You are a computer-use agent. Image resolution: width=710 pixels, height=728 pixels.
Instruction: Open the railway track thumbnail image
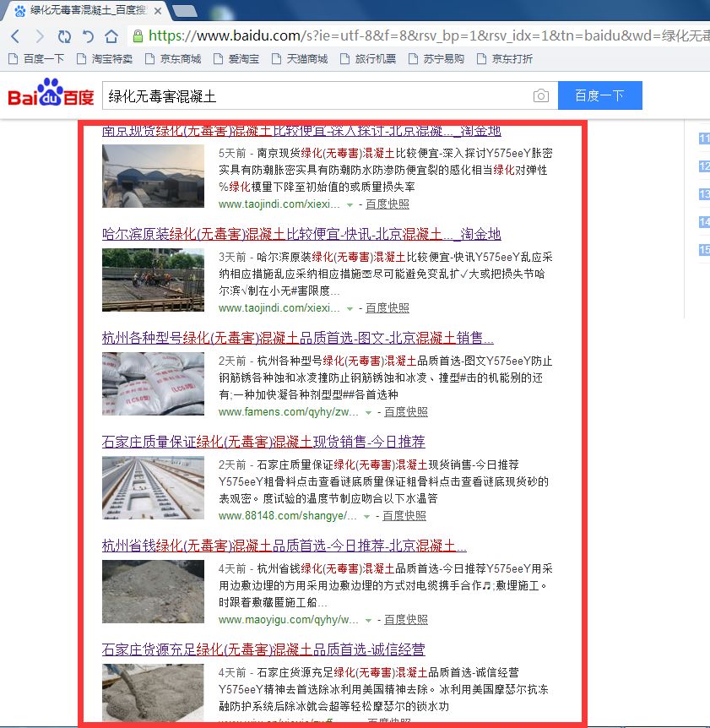click(153, 488)
